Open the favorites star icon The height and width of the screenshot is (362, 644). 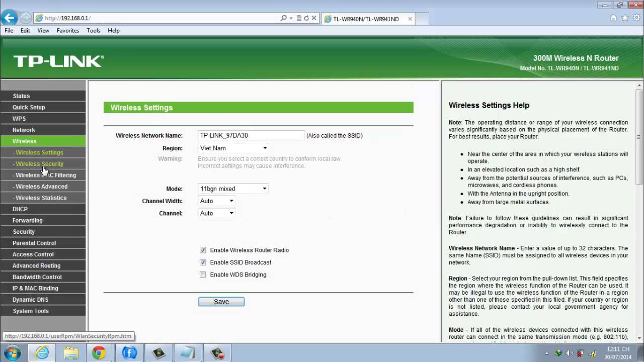tap(625, 18)
